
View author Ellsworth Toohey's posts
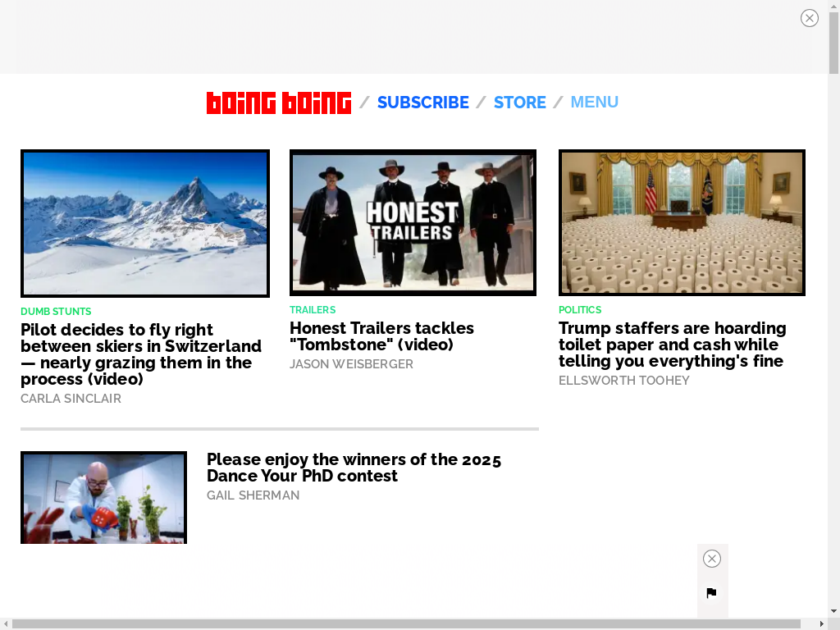pyautogui.click(x=624, y=381)
